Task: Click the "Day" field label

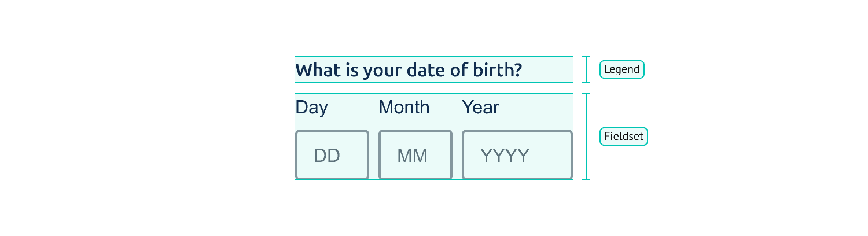Action: tap(311, 108)
